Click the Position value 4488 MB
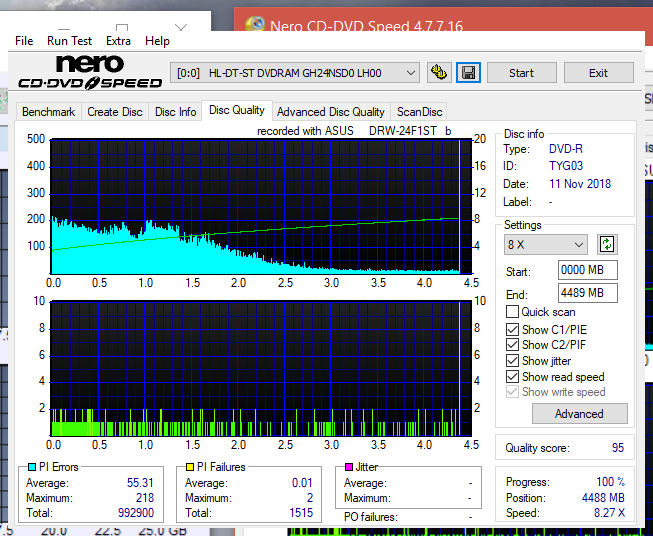 tap(603, 498)
